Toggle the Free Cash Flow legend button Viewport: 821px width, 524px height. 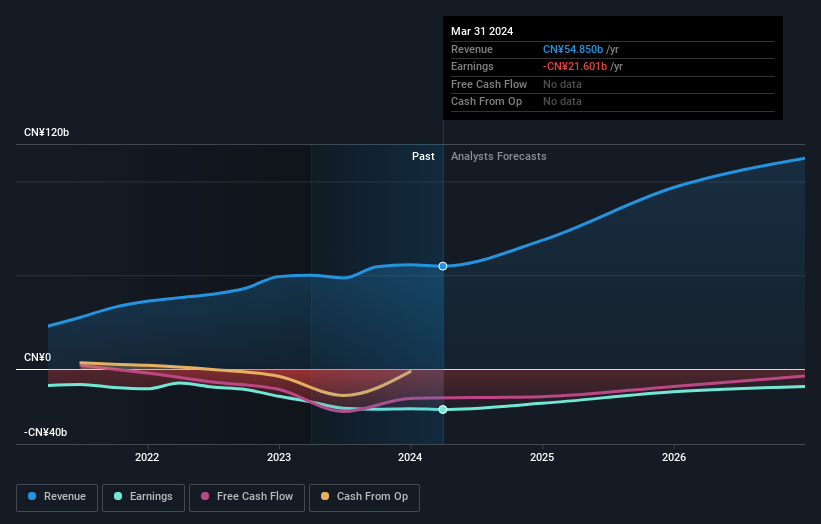tap(247, 497)
